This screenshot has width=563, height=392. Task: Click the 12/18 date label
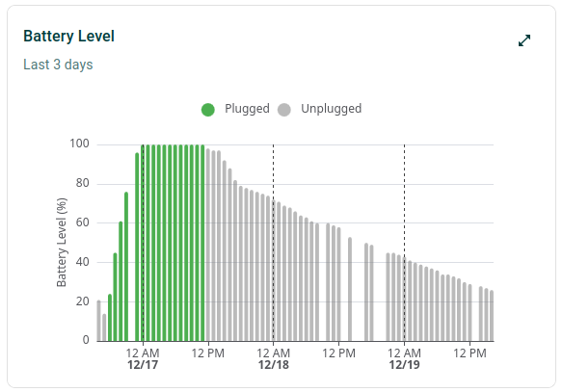click(x=273, y=365)
